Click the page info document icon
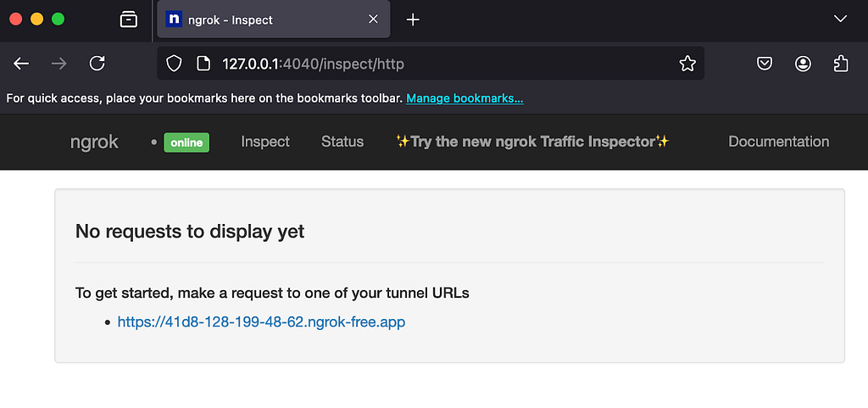This screenshot has width=868, height=408. (203, 64)
